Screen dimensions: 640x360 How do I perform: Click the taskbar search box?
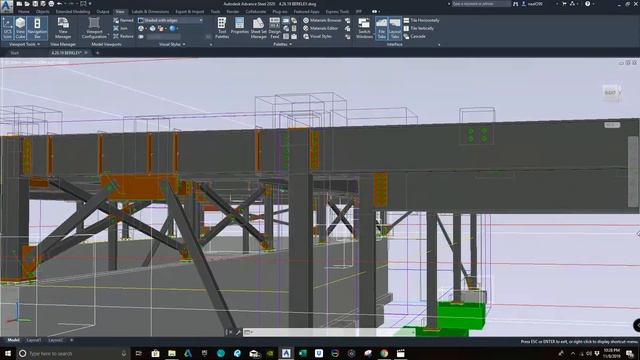click(73, 353)
